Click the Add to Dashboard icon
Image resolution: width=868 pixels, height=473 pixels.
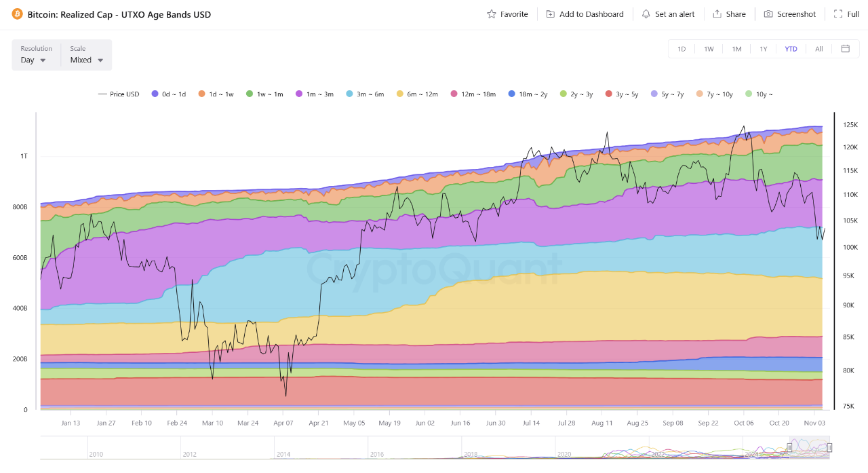click(550, 14)
